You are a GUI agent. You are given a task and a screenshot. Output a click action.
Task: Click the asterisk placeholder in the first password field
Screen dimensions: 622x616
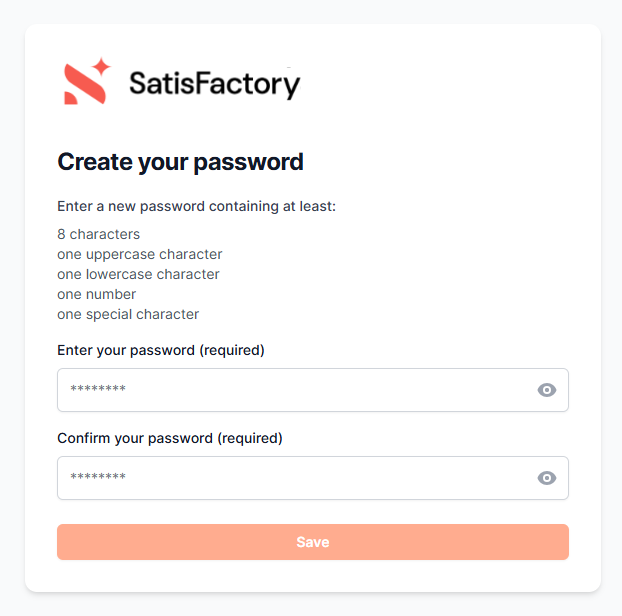98,390
